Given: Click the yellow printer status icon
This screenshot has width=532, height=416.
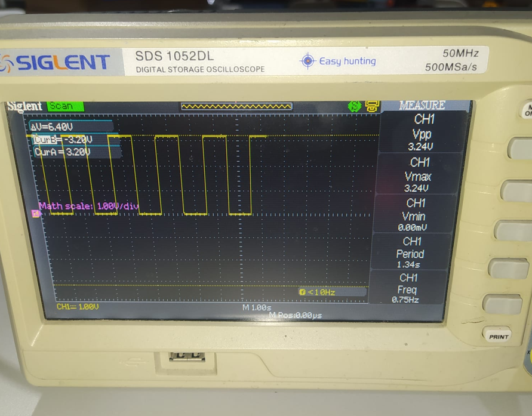Looking at the screenshot, I should click(x=371, y=105).
